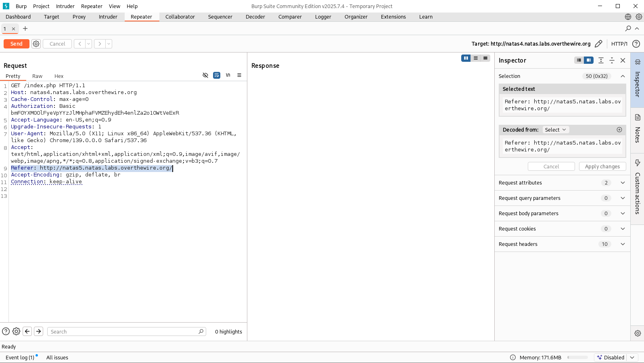The width and height of the screenshot is (644, 363).
Task: Open the Raw request view tab
Action: (37, 76)
